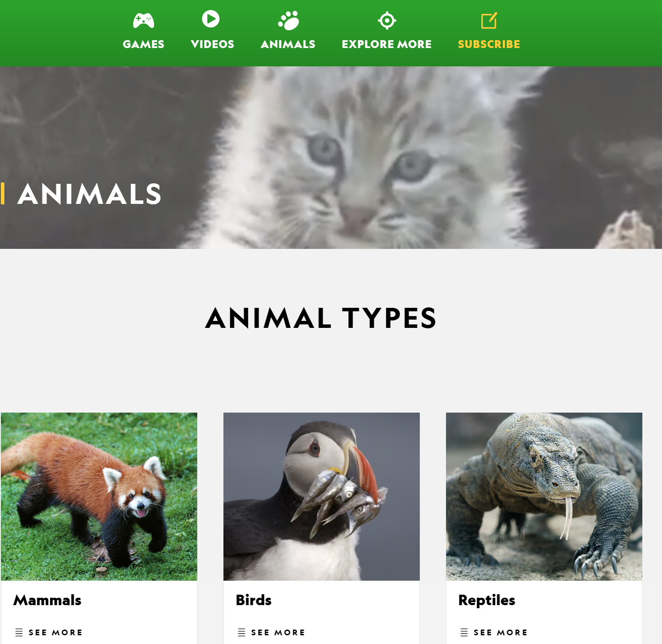Open the Games menu label
Image resolution: width=662 pixels, height=644 pixels.
pyautogui.click(x=144, y=44)
